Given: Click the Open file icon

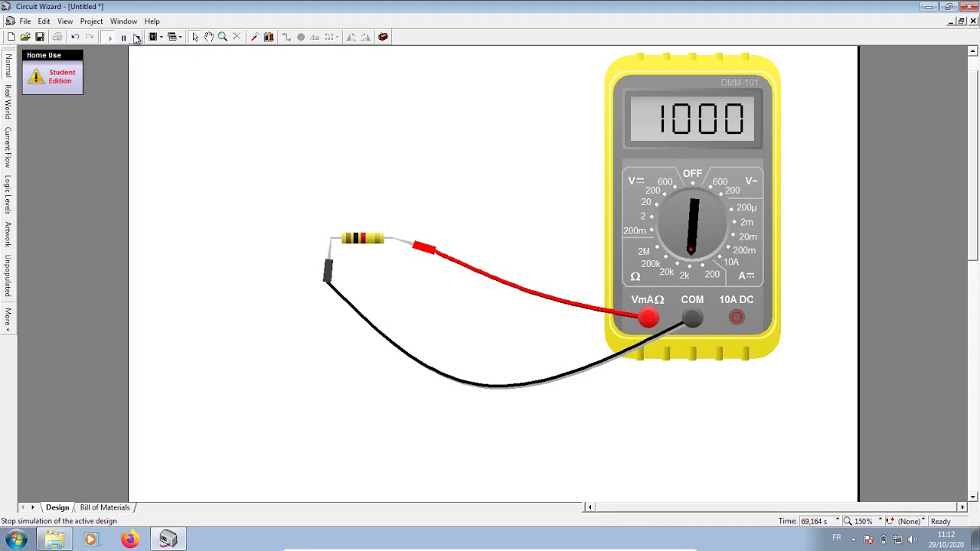Looking at the screenshot, I should click(25, 37).
